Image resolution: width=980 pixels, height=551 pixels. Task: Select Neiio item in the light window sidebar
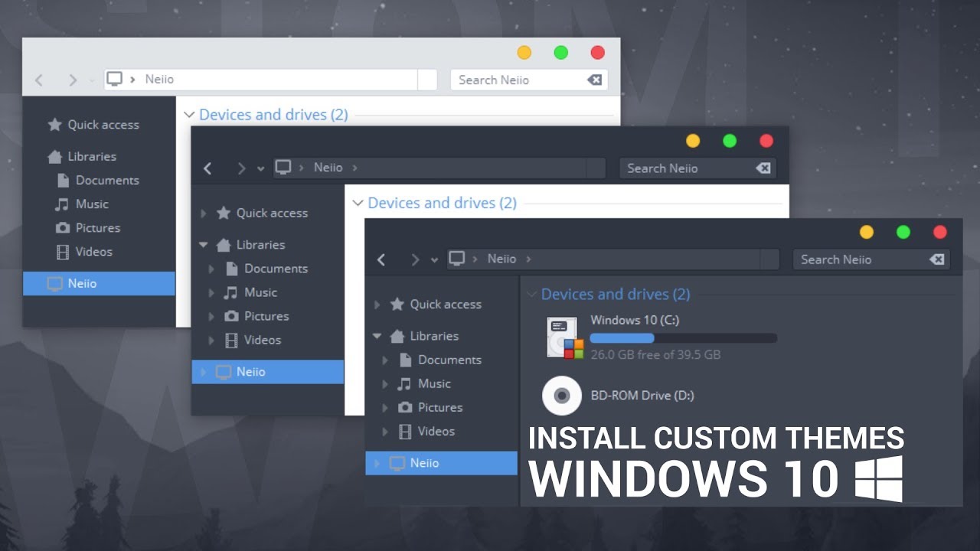[99, 283]
